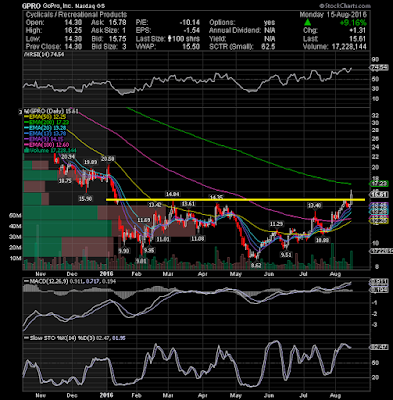The image size is (393, 400).
Task: Select the yellow EMA(50) legend entry
Action: click(45, 117)
